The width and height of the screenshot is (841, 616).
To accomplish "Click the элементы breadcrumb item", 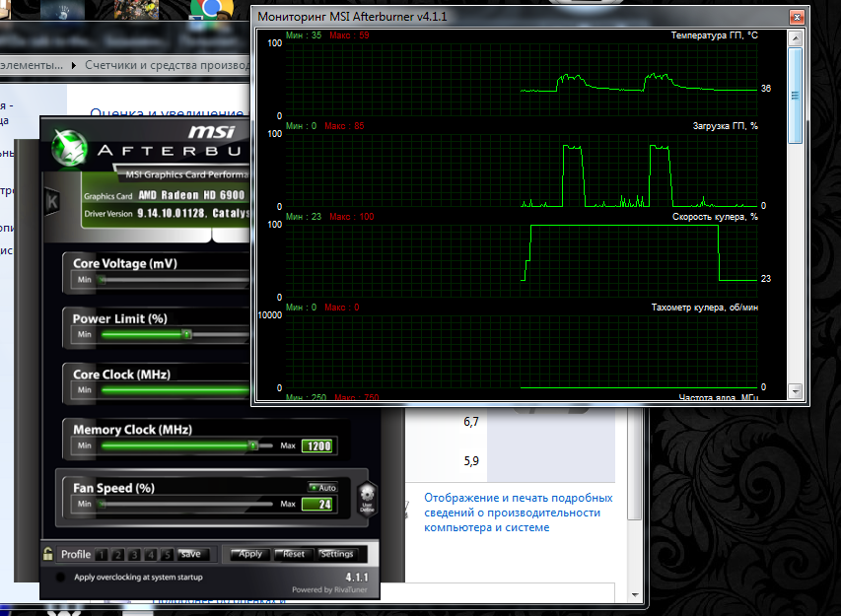I will coord(32,65).
